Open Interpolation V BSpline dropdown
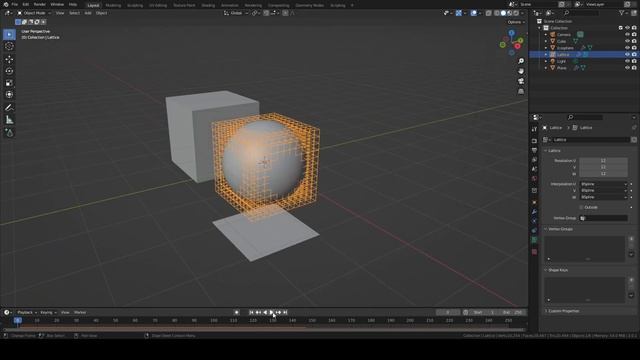The width and height of the screenshot is (640, 360). 603,191
